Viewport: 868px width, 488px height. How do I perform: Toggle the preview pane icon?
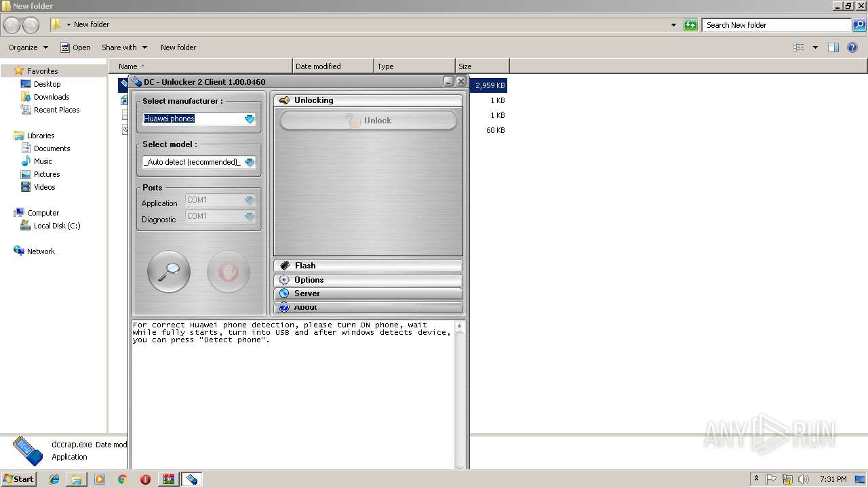833,47
